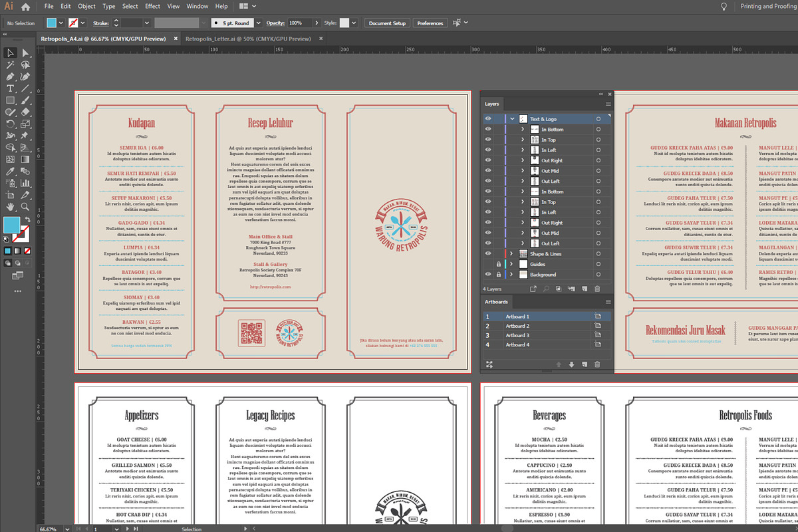Viewport: 798px width, 532px height.
Task: Select the Magic Wand tool
Action: pyautogui.click(x=11, y=65)
